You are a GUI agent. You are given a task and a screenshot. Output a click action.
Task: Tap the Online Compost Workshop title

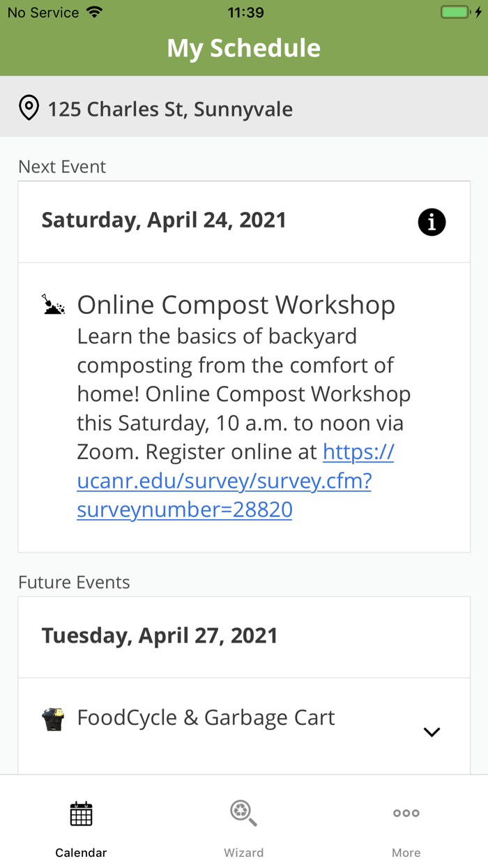pyautogui.click(x=236, y=305)
